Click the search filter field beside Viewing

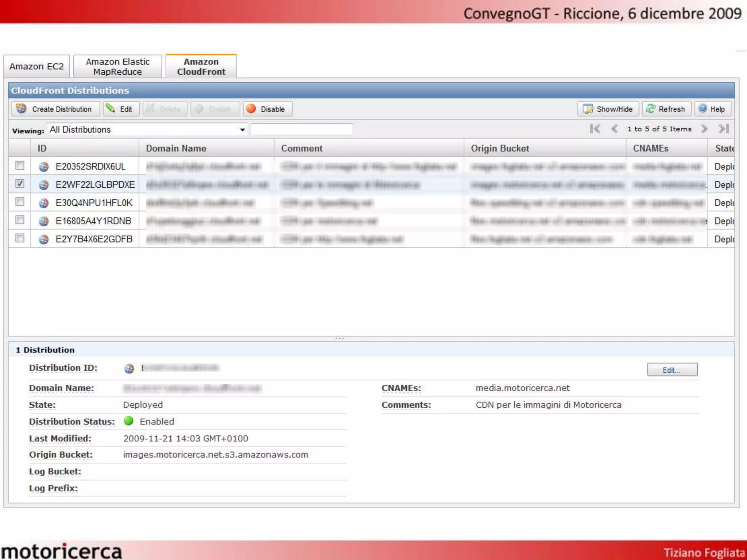[302, 129]
